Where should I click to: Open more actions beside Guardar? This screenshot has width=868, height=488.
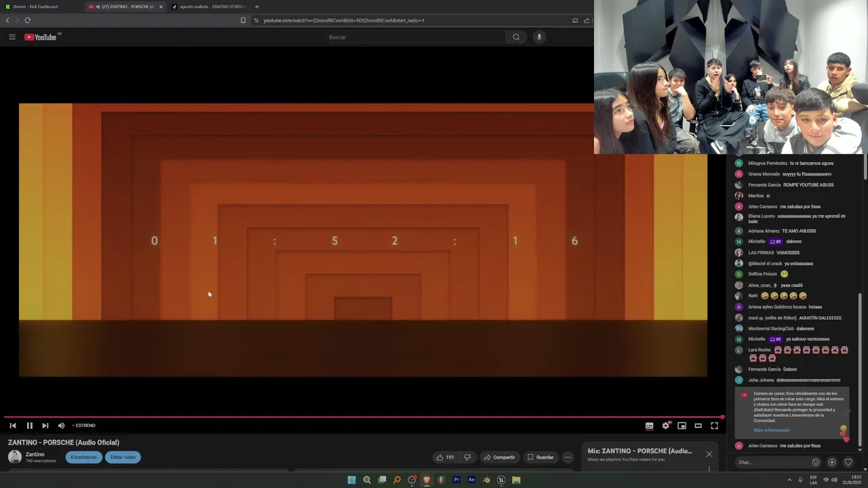[x=568, y=457]
